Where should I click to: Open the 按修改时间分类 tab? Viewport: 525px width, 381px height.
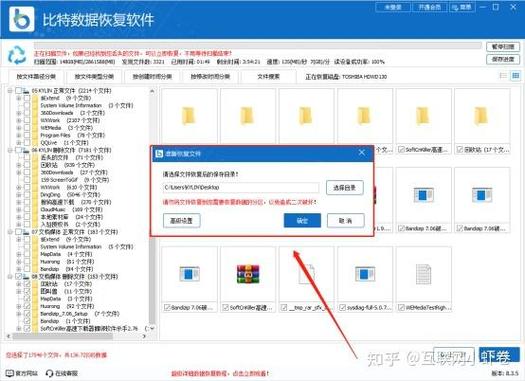(x=210, y=77)
